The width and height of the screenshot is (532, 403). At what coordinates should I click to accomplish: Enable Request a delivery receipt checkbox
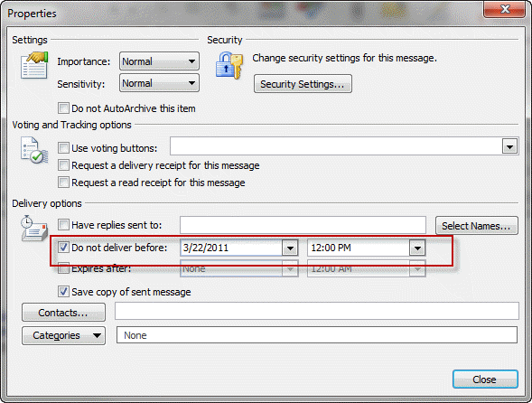[63, 165]
